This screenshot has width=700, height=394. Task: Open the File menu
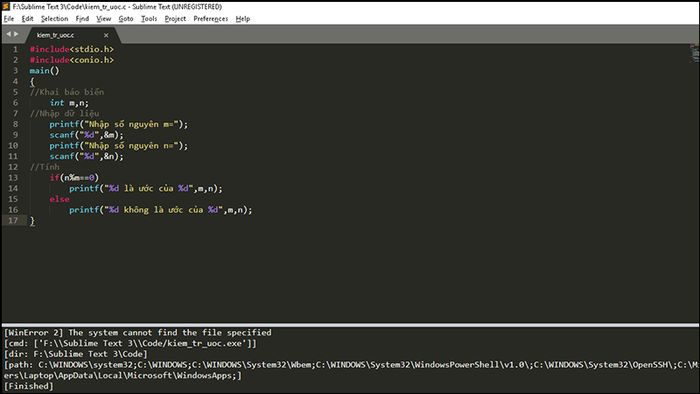tap(8, 19)
